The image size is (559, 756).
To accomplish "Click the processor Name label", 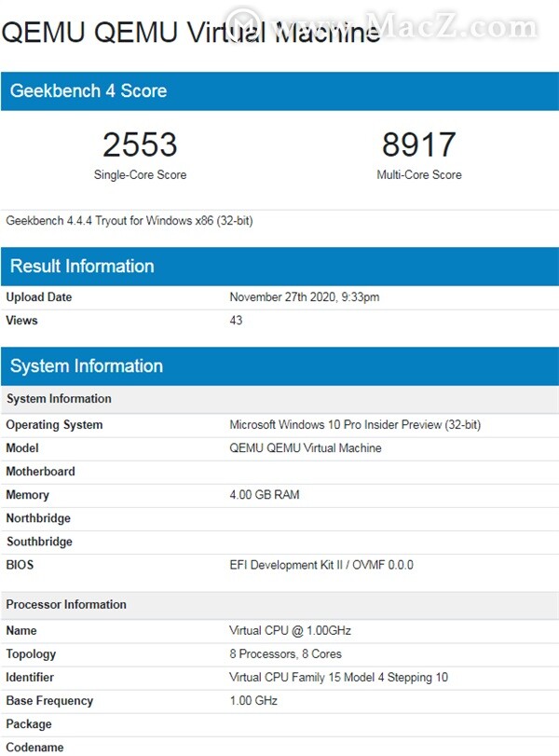I will coord(21,631).
